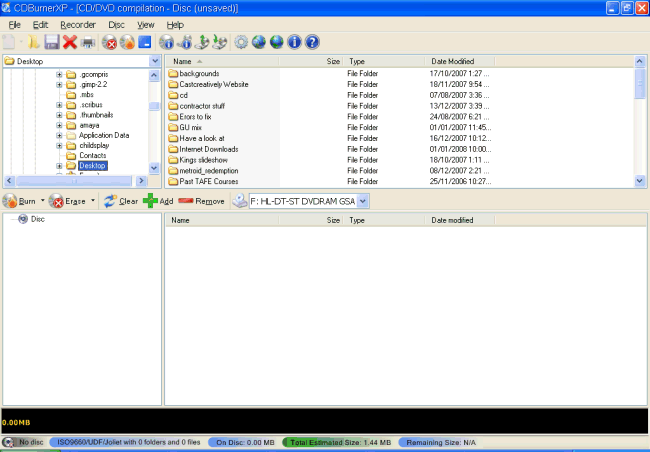Expand the .gimp-2.2 folder node

coord(59,85)
